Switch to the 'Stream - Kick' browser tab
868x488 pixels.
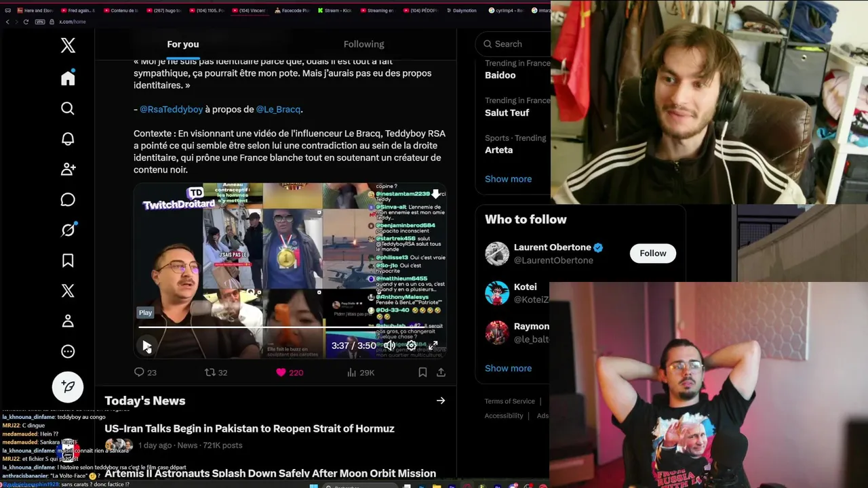[335, 10]
